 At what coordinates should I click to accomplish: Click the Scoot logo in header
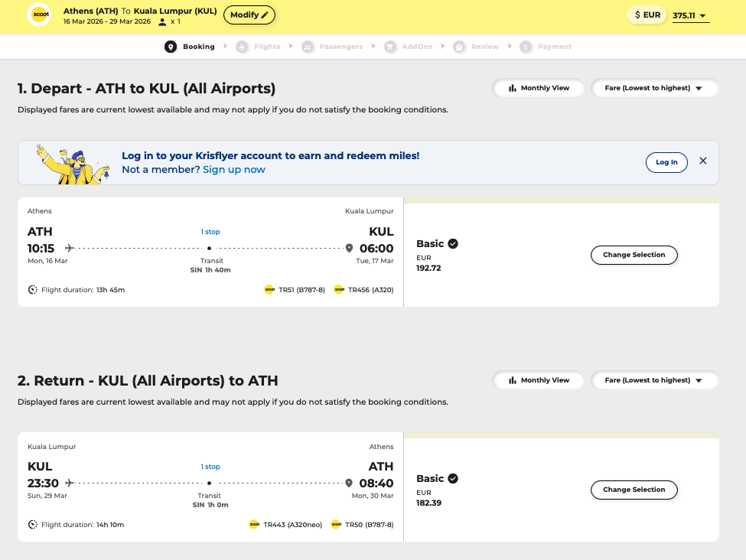tap(39, 15)
